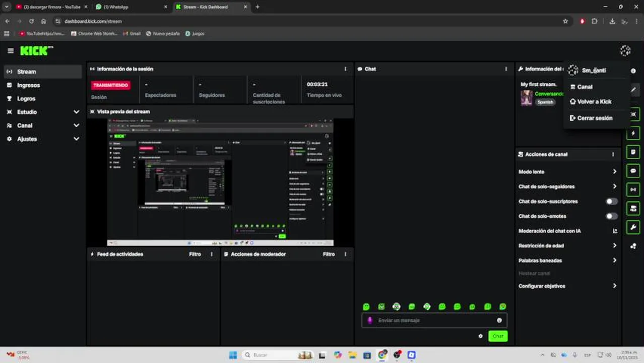The height and width of the screenshot is (363, 644).
Task: Open Información de la sesión three-dot menu
Action: tap(345, 69)
